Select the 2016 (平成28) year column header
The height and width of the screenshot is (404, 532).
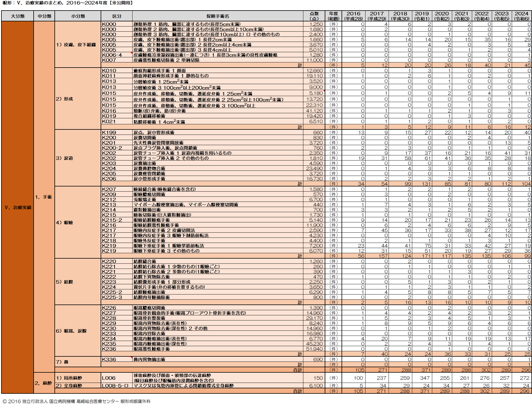[353, 16]
